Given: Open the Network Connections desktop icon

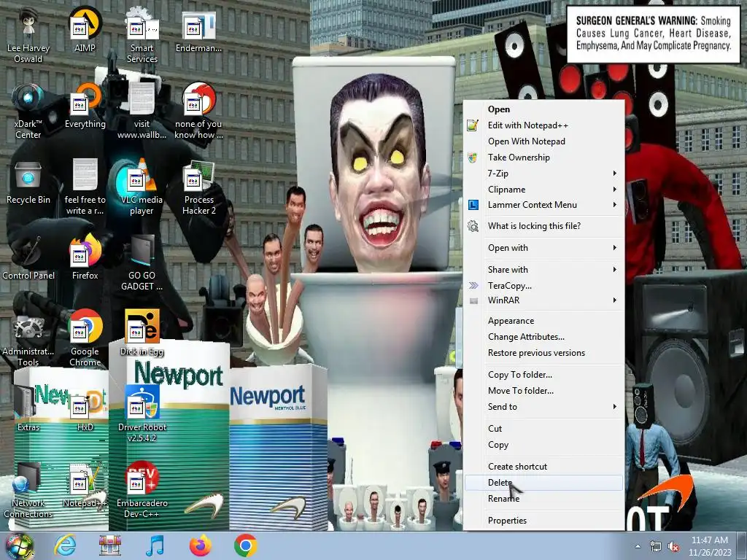Looking at the screenshot, I should [x=28, y=491].
